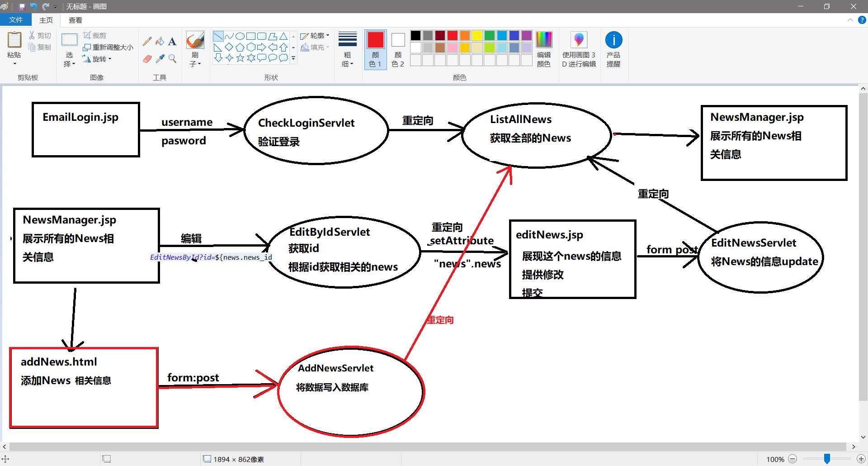Select the Five-point star shape

(x=240, y=58)
